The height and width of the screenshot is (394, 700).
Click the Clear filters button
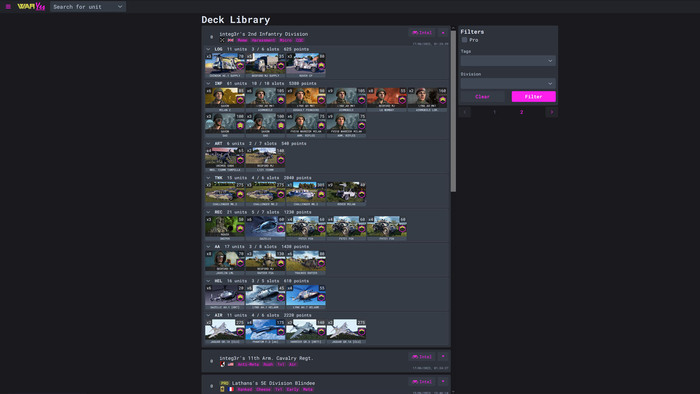click(482, 96)
